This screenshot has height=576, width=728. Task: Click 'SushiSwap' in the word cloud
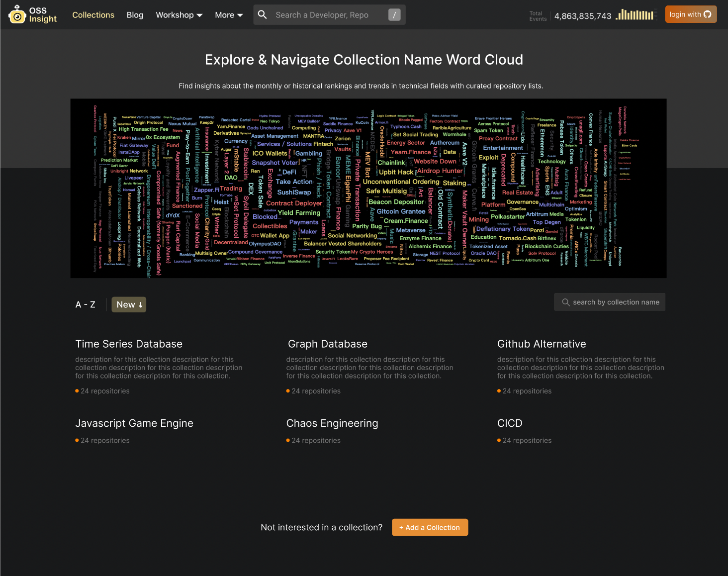(294, 192)
